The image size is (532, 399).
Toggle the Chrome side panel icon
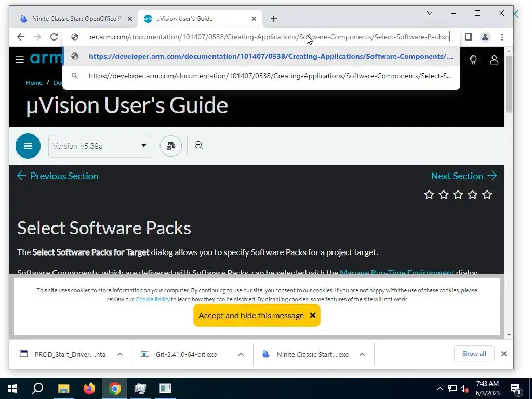(x=469, y=37)
